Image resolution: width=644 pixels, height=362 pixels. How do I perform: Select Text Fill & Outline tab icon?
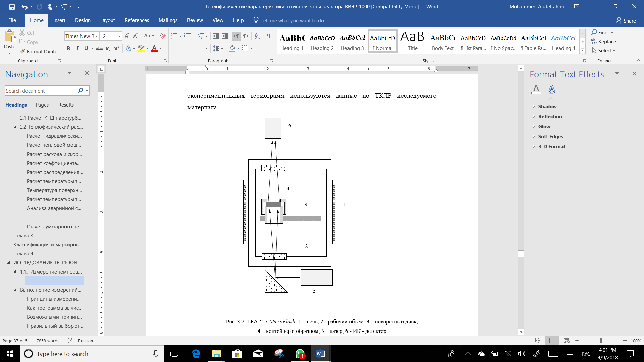tap(536, 89)
